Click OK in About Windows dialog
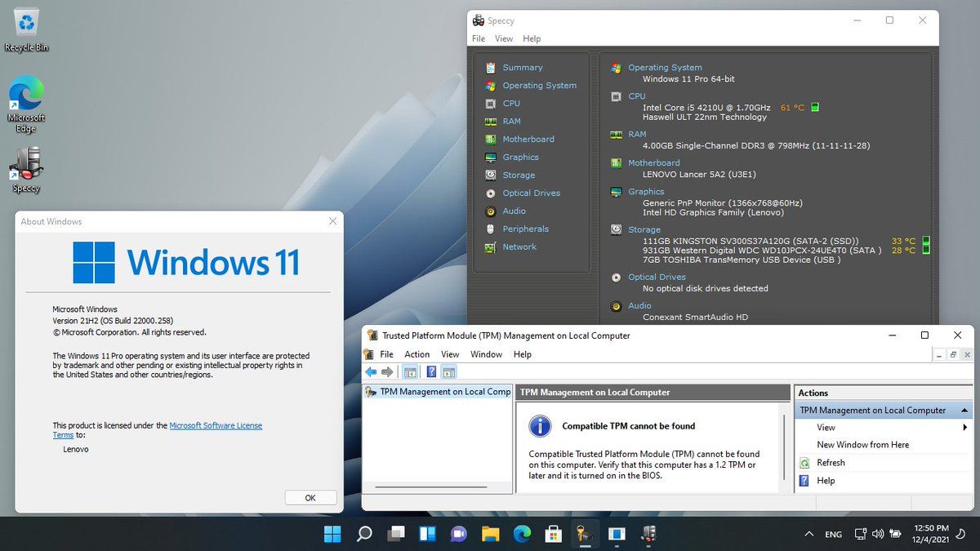980x551 pixels. pos(310,497)
